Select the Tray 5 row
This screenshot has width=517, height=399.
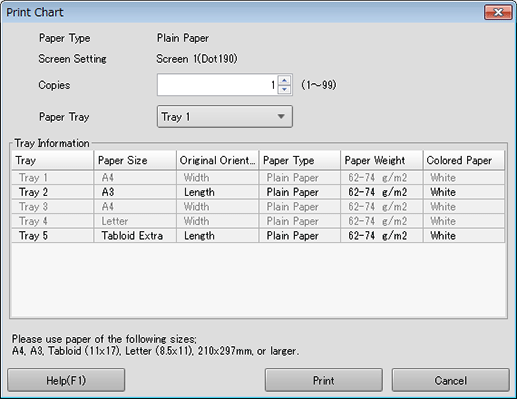click(x=258, y=236)
